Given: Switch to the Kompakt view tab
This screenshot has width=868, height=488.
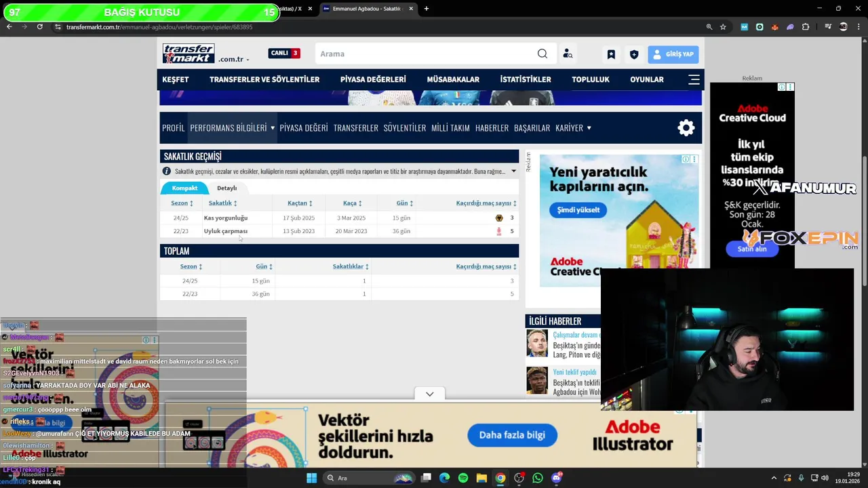Looking at the screenshot, I should (x=184, y=188).
